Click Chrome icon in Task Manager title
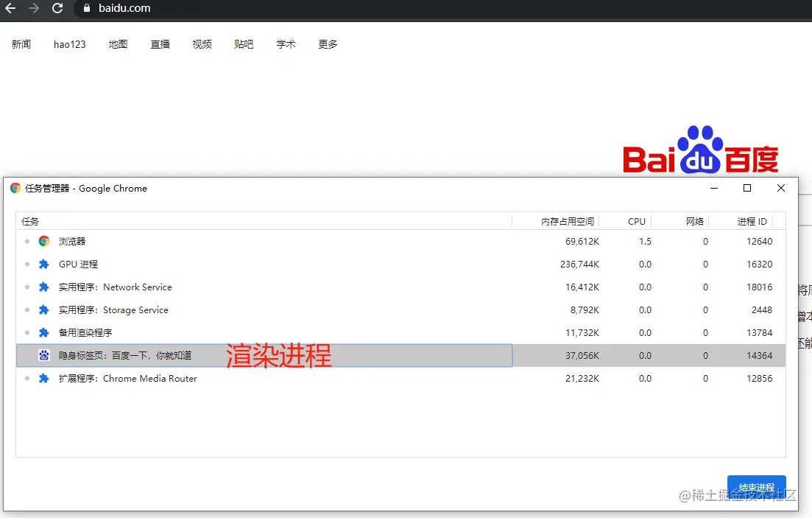The height and width of the screenshot is (518, 812). tap(15, 188)
